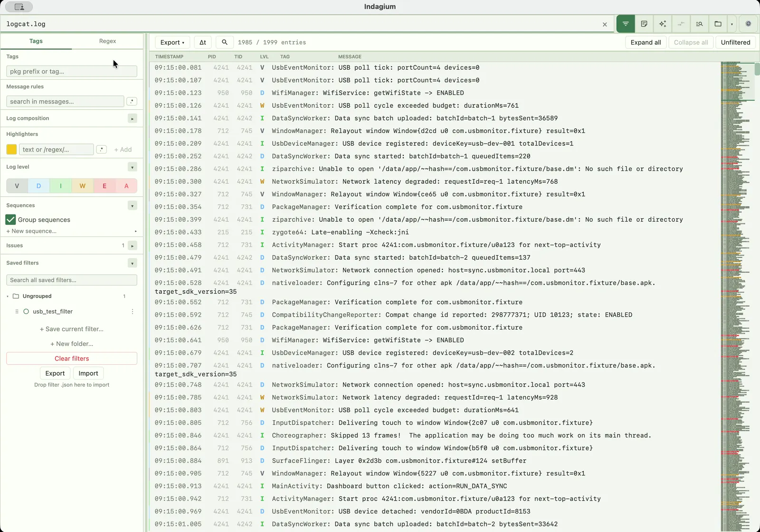The image size is (760, 532).
Task: Click the magnifier search button next to Δt
Action: click(x=225, y=42)
